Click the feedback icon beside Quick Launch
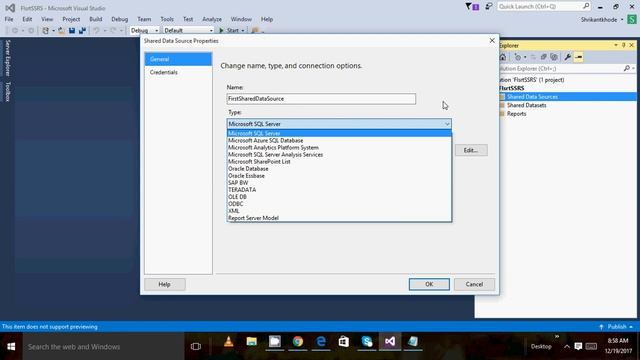The image size is (640, 360). (488, 7)
